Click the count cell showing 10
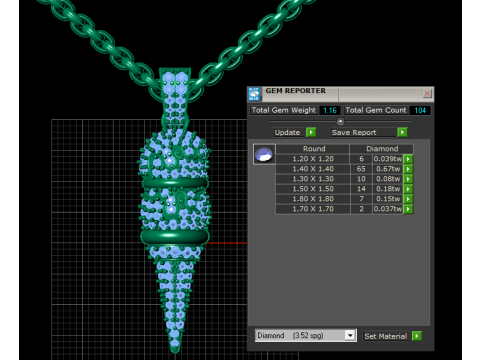This screenshot has height=360, width=480. [361, 179]
